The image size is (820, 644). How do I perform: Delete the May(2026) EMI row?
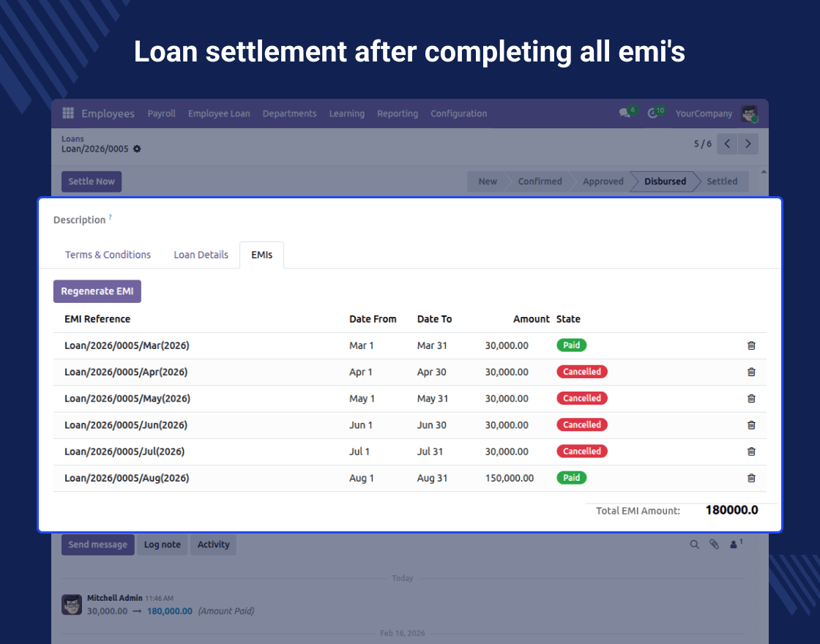coord(751,398)
